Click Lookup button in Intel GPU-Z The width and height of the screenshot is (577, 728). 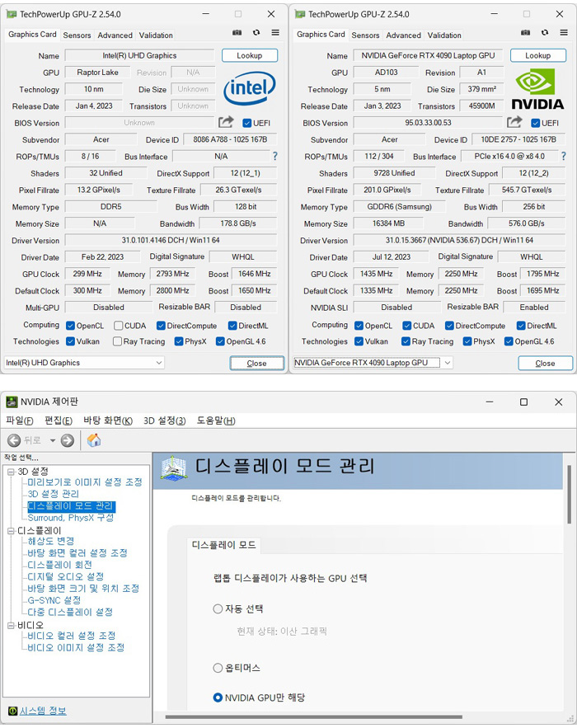coord(250,55)
